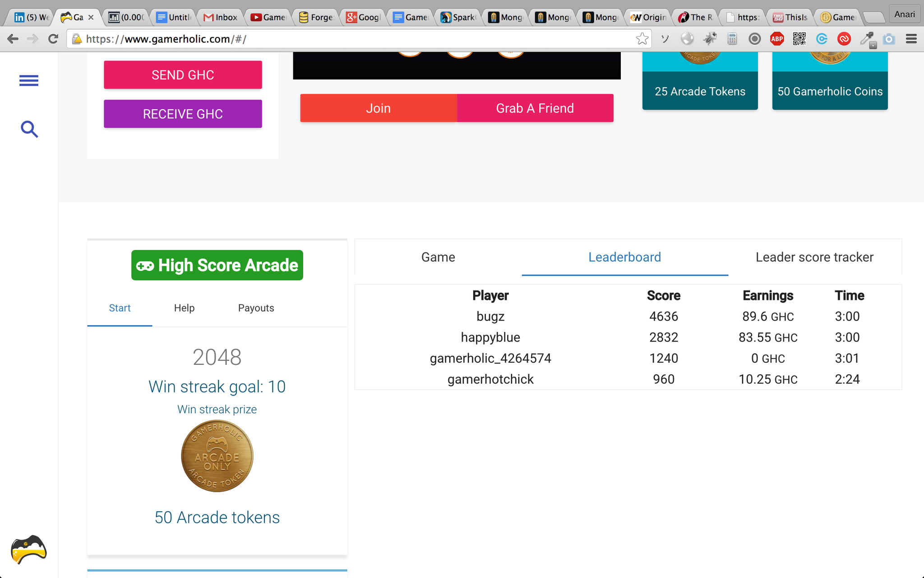The height and width of the screenshot is (578, 924).
Task: Click the Arcade Only token image
Action: coord(217,456)
